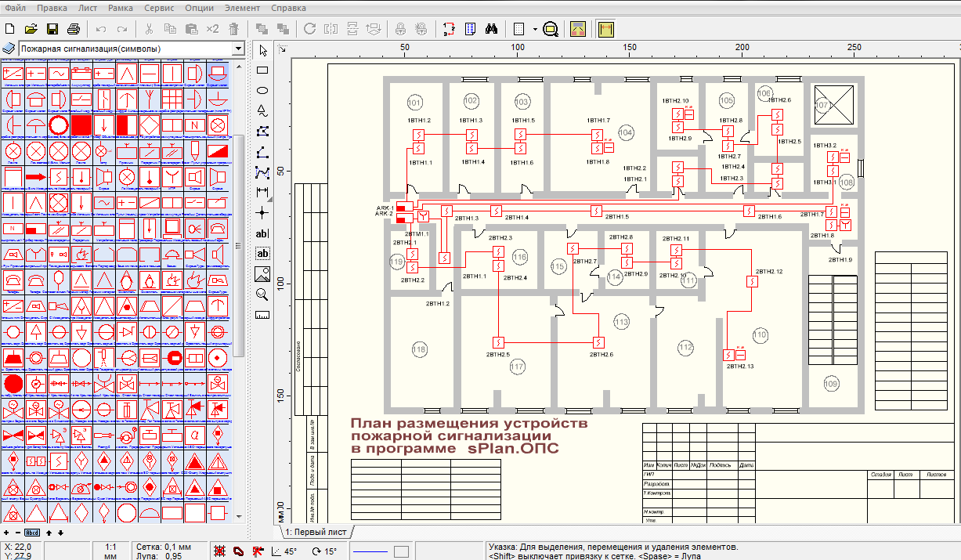961x560 pixels.
Task: Select the rectangle drawing tool
Action: pos(262,70)
